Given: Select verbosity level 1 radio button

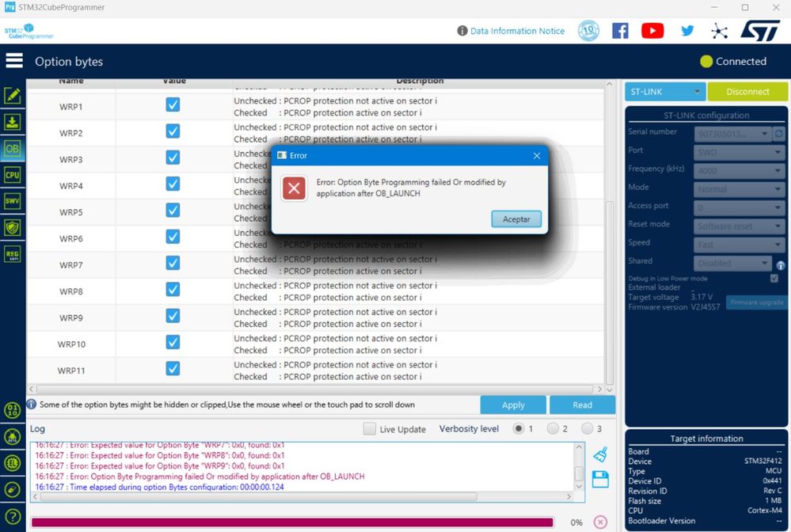Looking at the screenshot, I should click(518, 428).
